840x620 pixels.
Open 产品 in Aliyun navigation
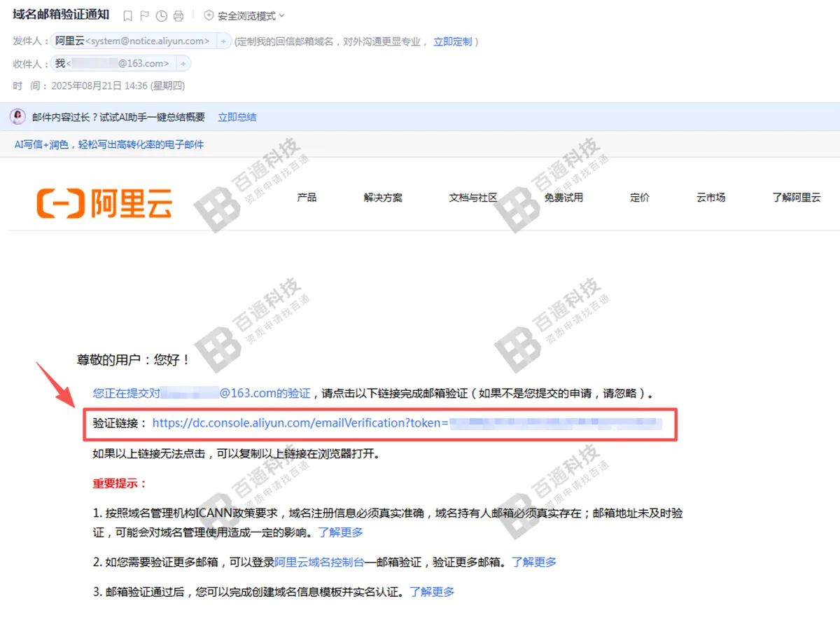tap(307, 198)
